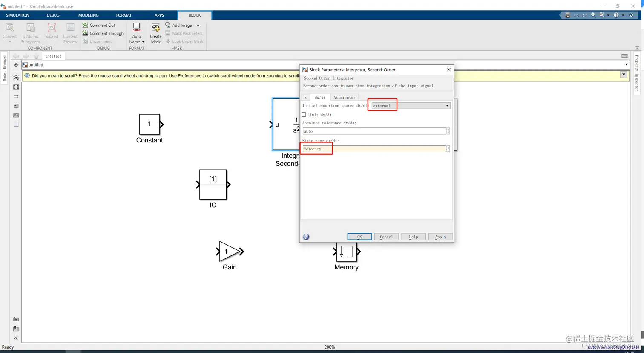The image size is (644, 353).
Task: Open options for Absolute tolerance dx/dt field
Action: [x=448, y=131]
